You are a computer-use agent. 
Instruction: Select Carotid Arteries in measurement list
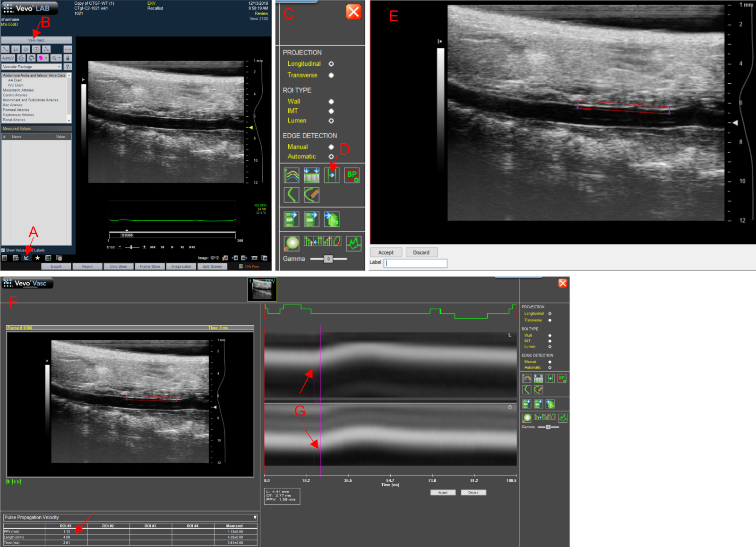(x=15, y=95)
